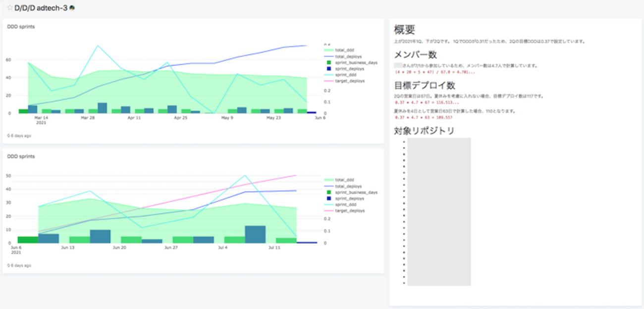644x309 pixels.
Task: Click the メンバー数 heading
Action: 415,55
